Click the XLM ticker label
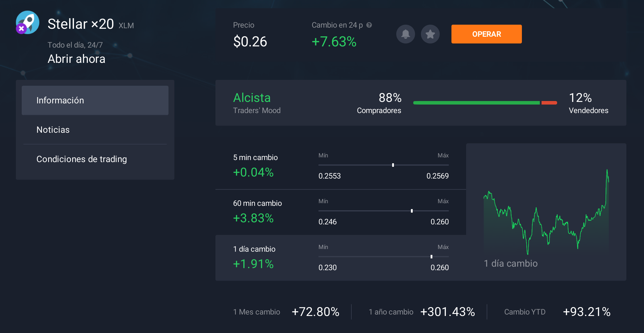This screenshot has height=333, width=644. [x=126, y=26]
